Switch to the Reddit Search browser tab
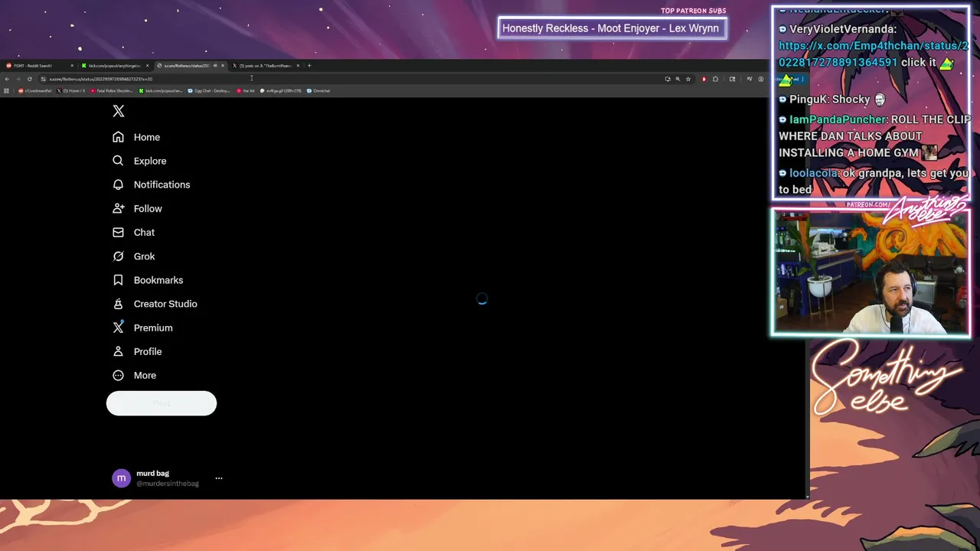Image resolution: width=980 pixels, height=551 pixels. pos(39,66)
